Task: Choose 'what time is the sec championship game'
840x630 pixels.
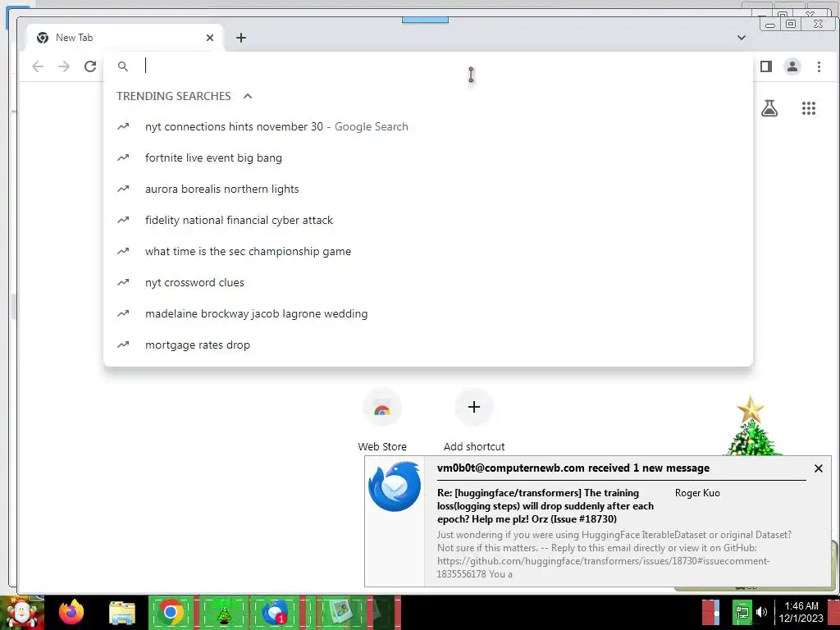Action: click(x=427, y=251)
